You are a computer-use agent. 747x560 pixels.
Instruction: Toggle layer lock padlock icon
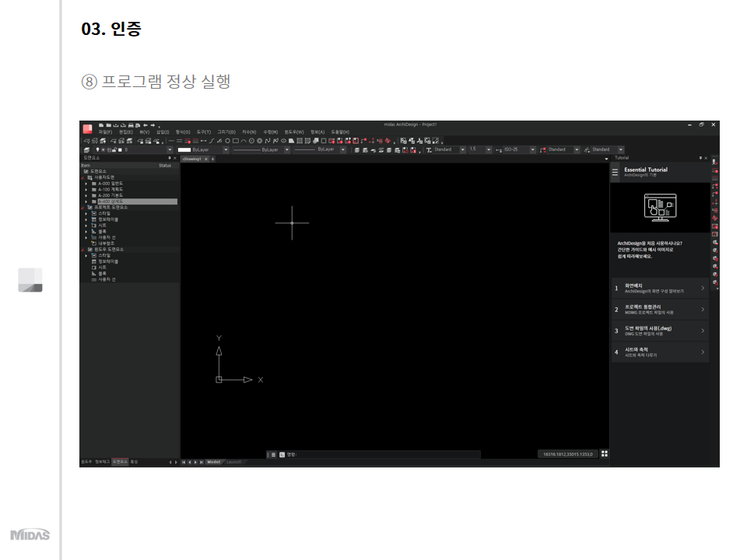point(114,149)
